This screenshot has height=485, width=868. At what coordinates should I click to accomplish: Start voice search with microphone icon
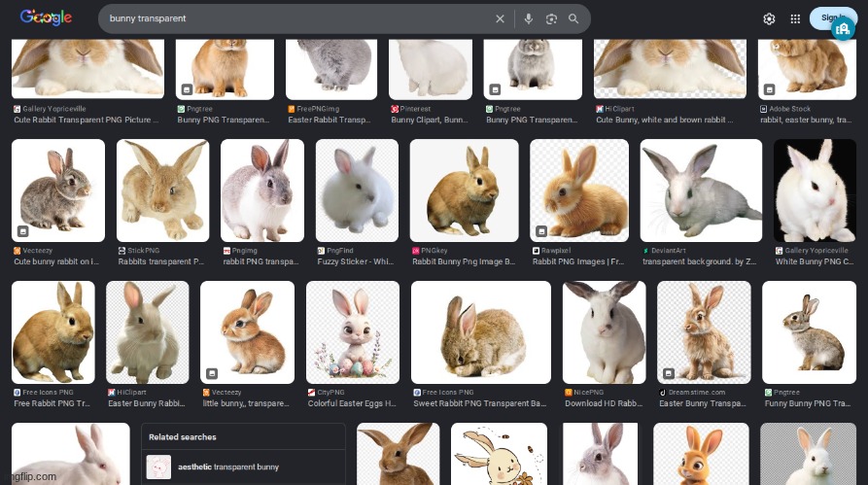click(529, 18)
